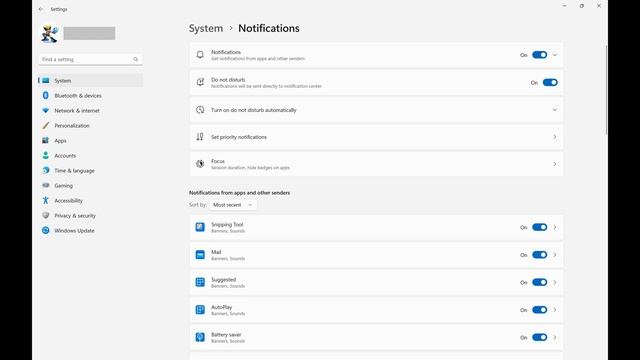Turn off the main Notifications toggle
640x360 pixels.
point(540,55)
